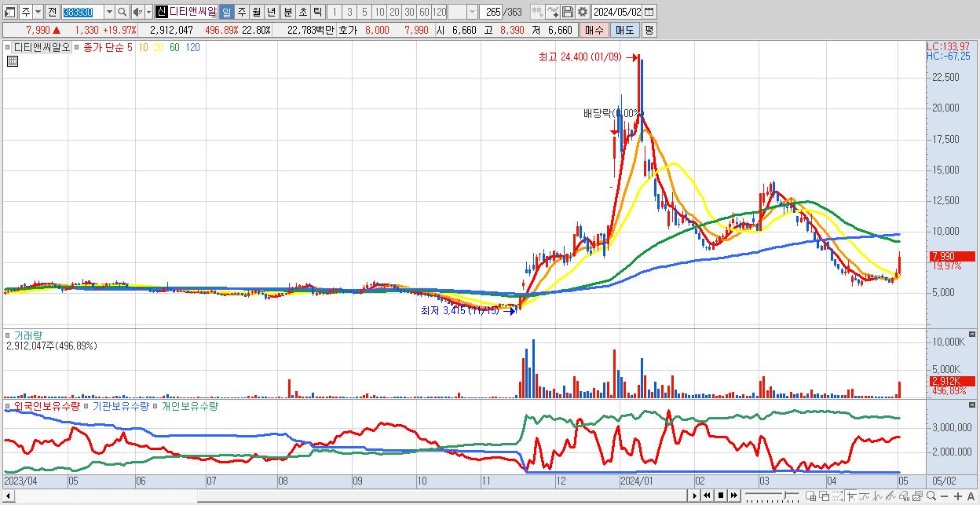Viewport: 980px width, 505px height.
Task: Select the 초 second chart period
Action: coord(302,12)
